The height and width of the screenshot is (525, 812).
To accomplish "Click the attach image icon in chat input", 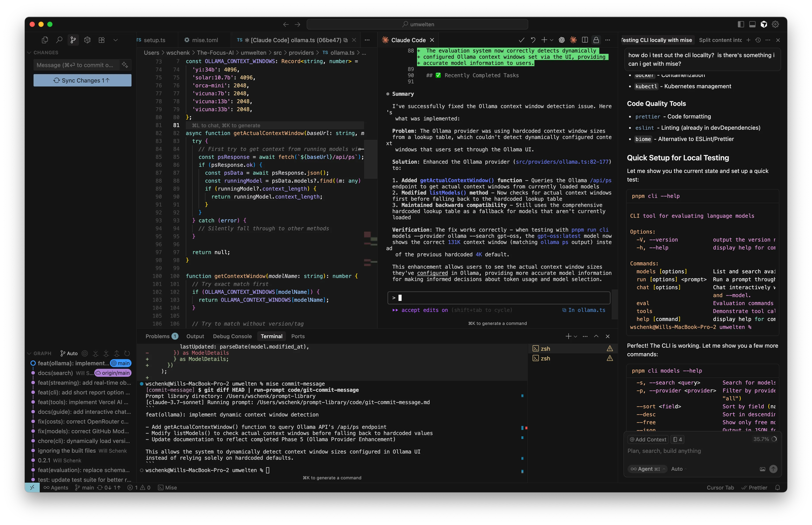I will [763, 469].
